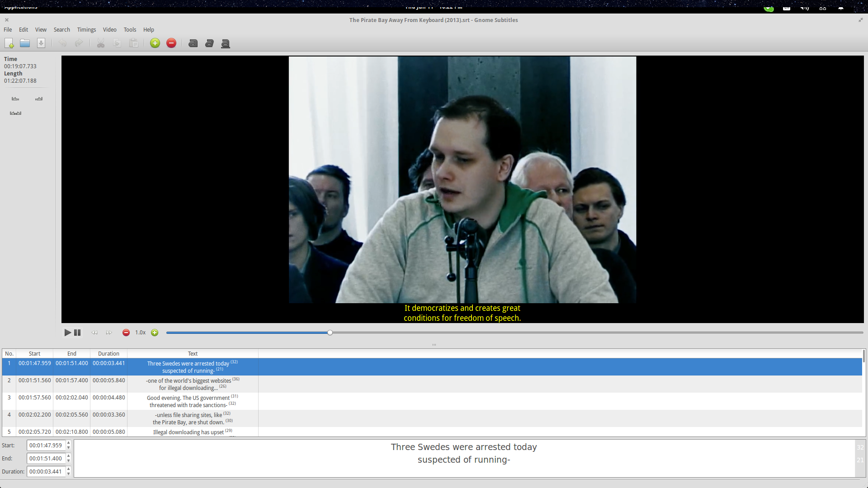Click the Duration time input field
Screen dimensions: 868x488
(x=46, y=472)
